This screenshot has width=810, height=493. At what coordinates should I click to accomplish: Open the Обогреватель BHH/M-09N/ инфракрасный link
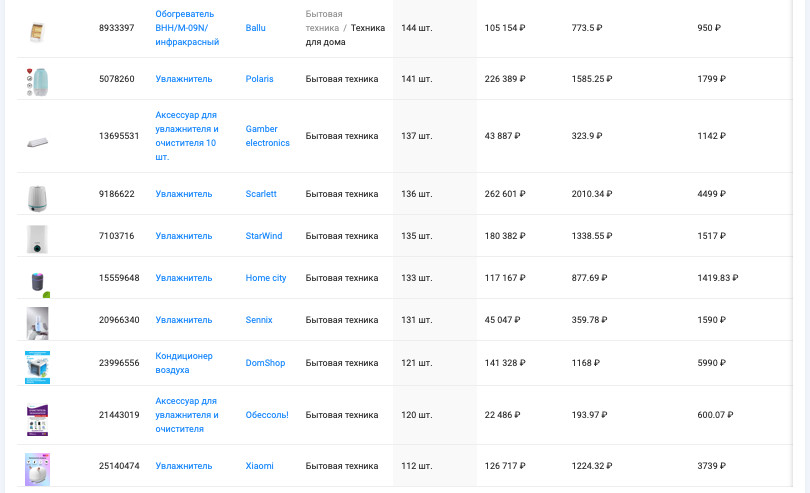click(x=187, y=28)
